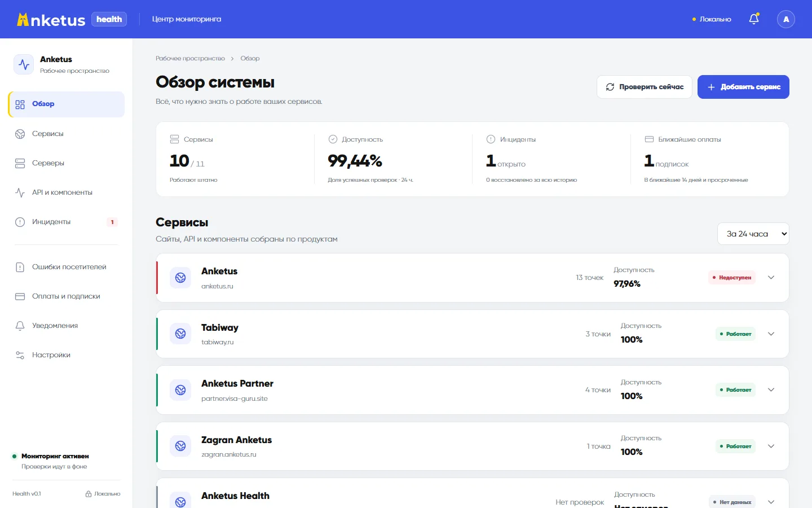The width and height of the screenshot is (812, 508).
Task: Click the 99,44% availability value
Action: 355,161
